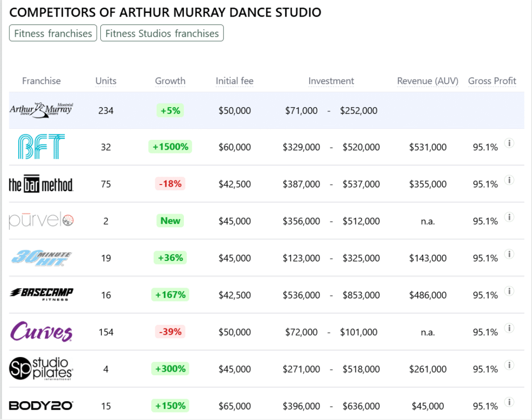Viewport: 532px width, 420px height.
Task: Open the Arthur Murray franchise logo
Action: pos(42,110)
